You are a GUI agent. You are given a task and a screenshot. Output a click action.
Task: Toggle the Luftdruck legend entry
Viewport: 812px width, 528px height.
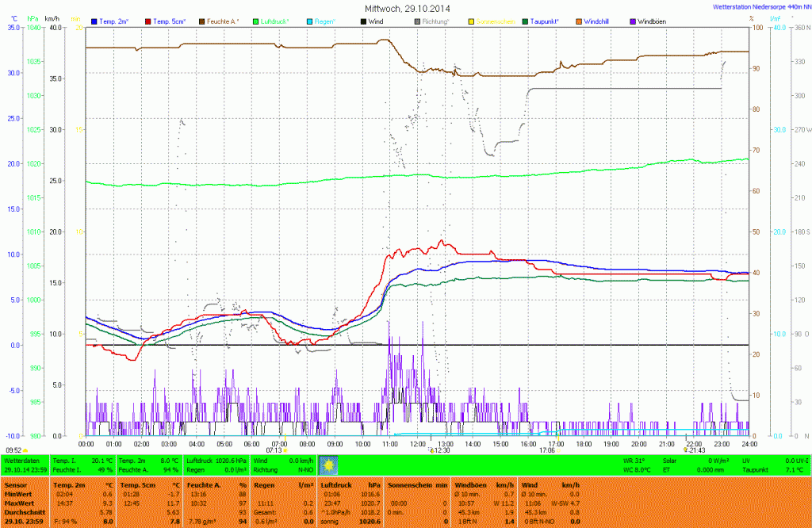276,21
